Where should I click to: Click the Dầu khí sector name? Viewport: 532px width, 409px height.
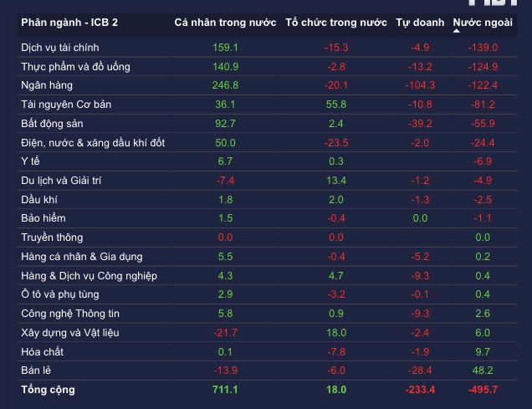(39, 200)
